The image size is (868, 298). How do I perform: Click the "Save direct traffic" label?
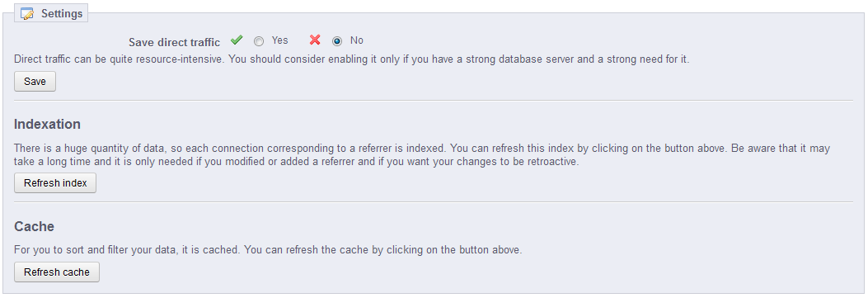pyautogui.click(x=175, y=42)
